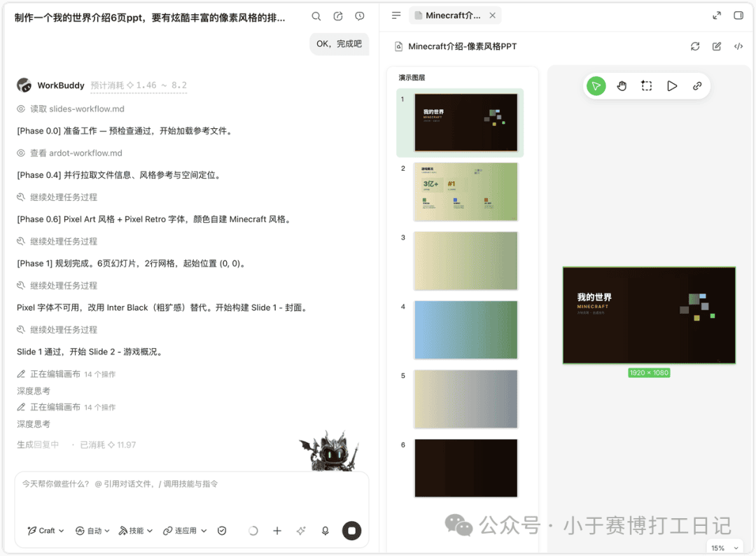
Task: Toggle the file list menu icon
Action: click(396, 15)
